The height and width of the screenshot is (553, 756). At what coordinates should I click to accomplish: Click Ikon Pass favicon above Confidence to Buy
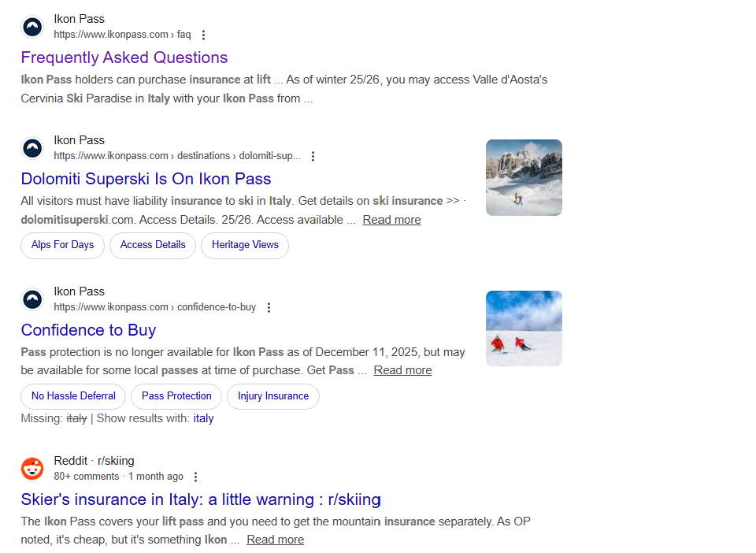(32, 299)
